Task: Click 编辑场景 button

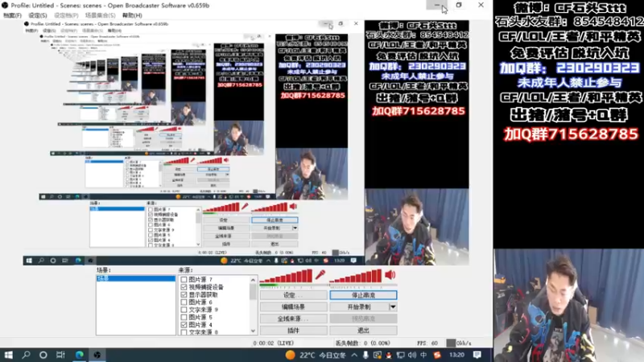Action: [293, 307]
